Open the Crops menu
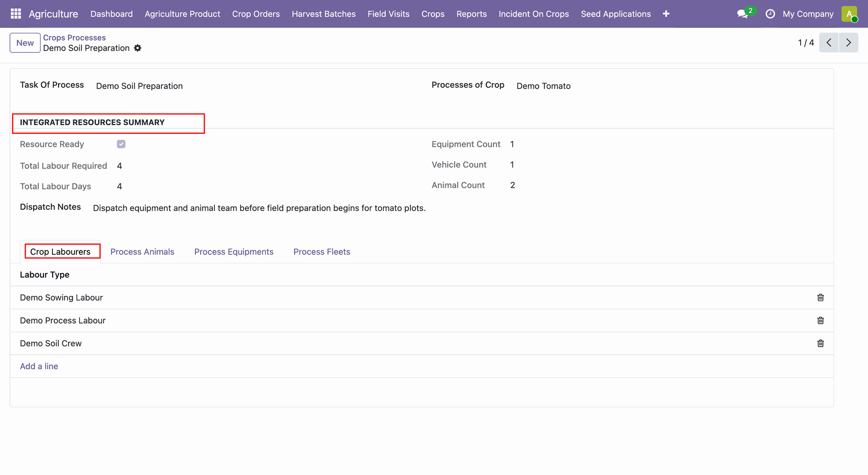This screenshot has height=475, width=868. pyautogui.click(x=433, y=14)
